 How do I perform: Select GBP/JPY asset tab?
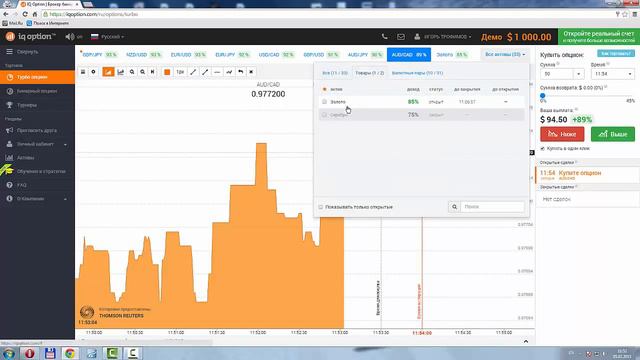pos(99,55)
